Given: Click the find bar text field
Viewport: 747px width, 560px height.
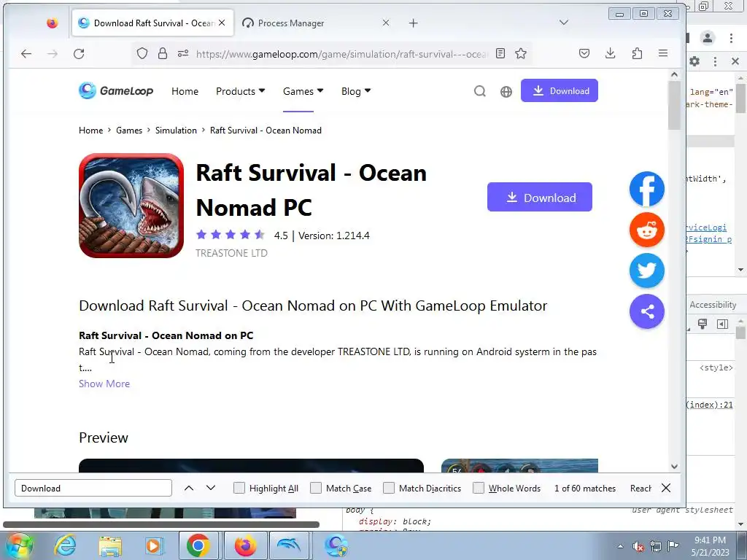Looking at the screenshot, I should tap(93, 488).
